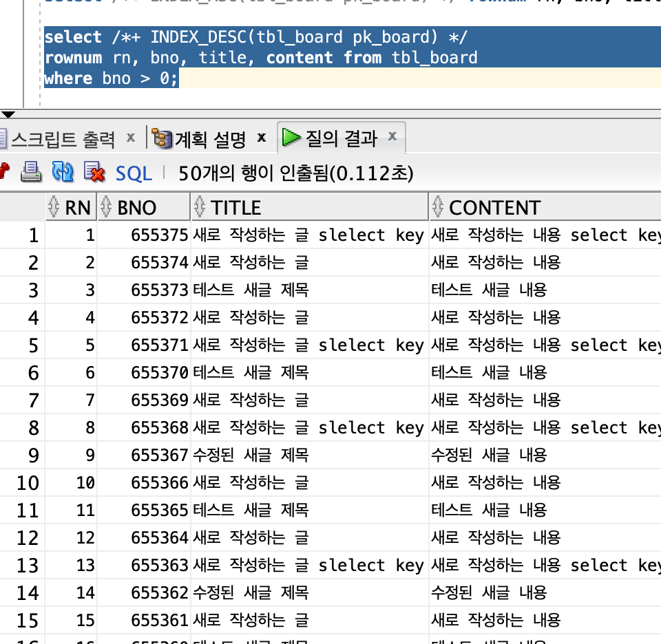Click the red pin icon in results toolbar
Image resolution: width=661 pixels, height=644 pixels.
[x=4, y=171]
